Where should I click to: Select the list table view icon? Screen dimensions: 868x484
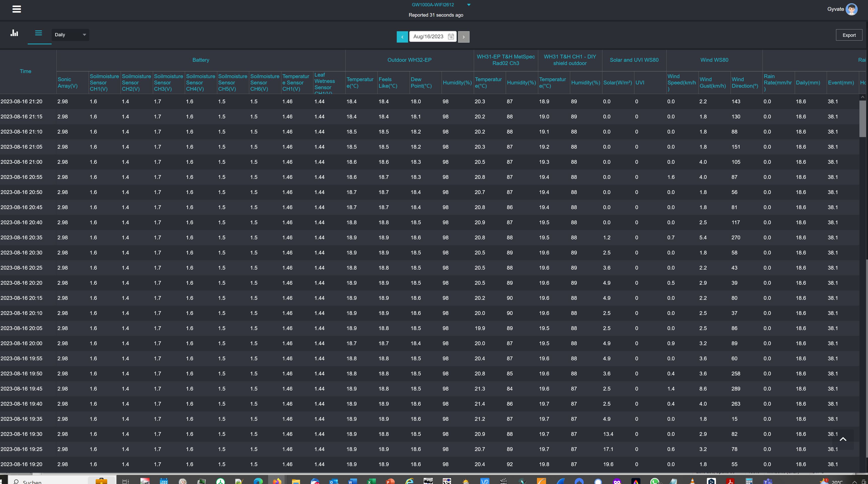click(x=39, y=33)
